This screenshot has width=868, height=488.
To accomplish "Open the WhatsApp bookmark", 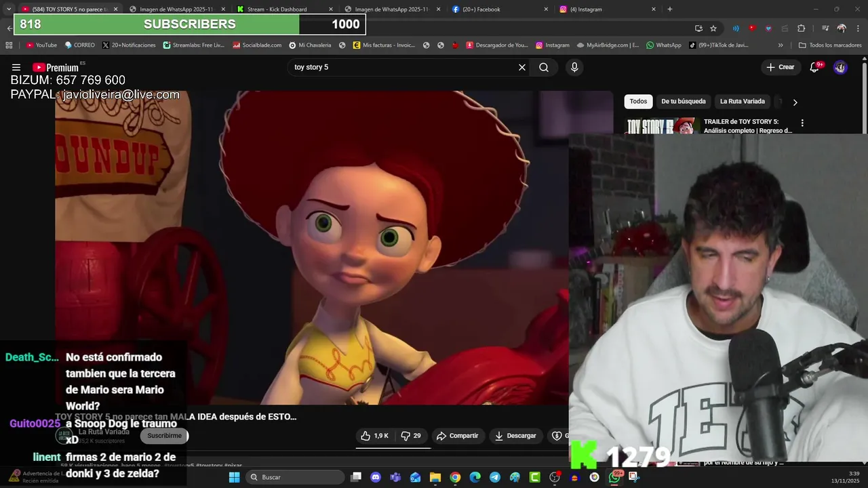I will pos(663,45).
